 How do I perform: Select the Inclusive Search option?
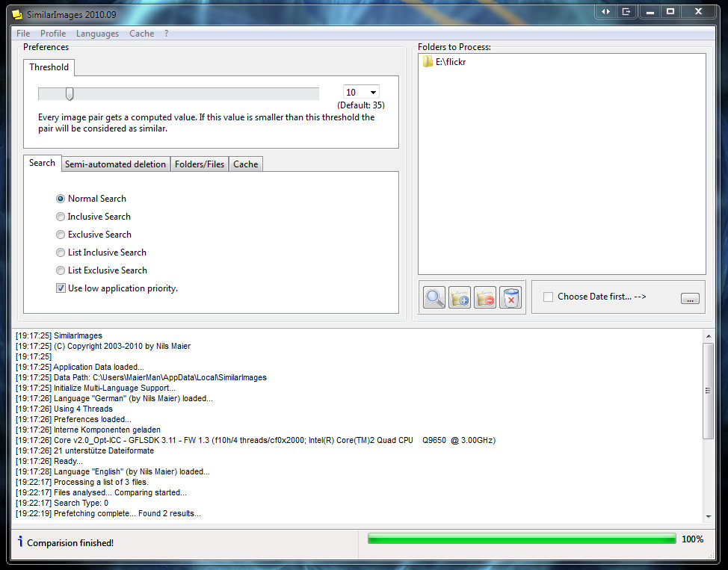(x=61, y=217)
